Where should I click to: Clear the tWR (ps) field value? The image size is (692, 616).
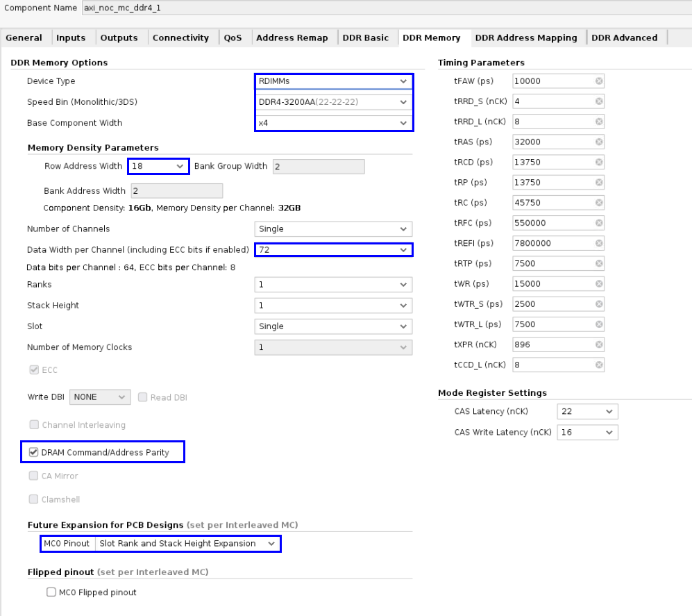(599, 283)
